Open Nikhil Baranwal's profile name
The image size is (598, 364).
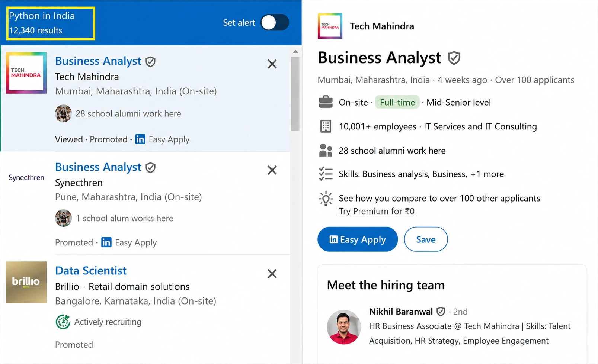(401, 312)
